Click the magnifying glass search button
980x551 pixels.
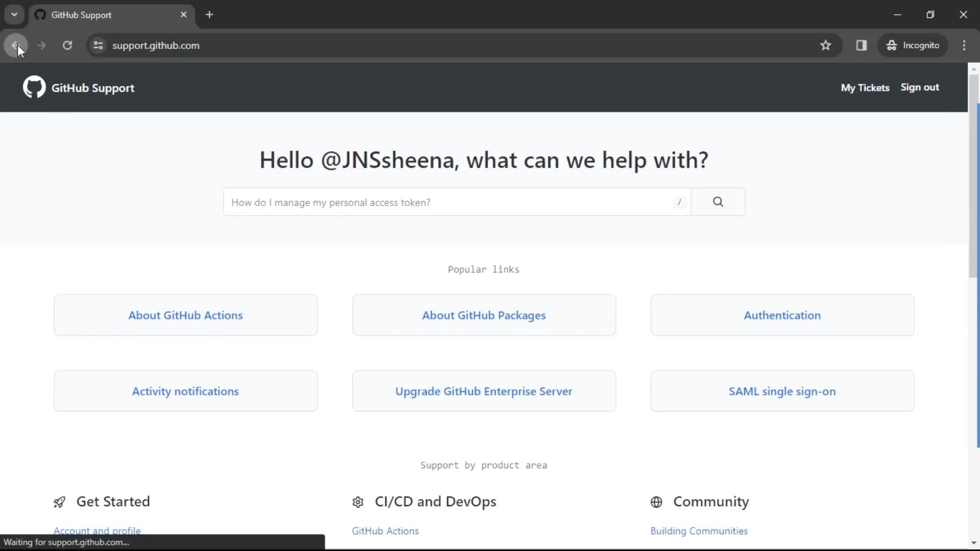(x=718, y=202)
